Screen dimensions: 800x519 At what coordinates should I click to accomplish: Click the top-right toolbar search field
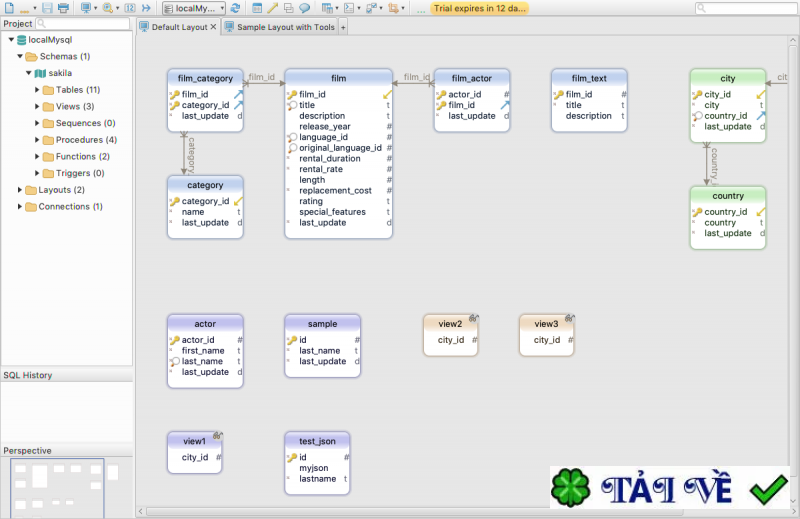pos(746,8)
